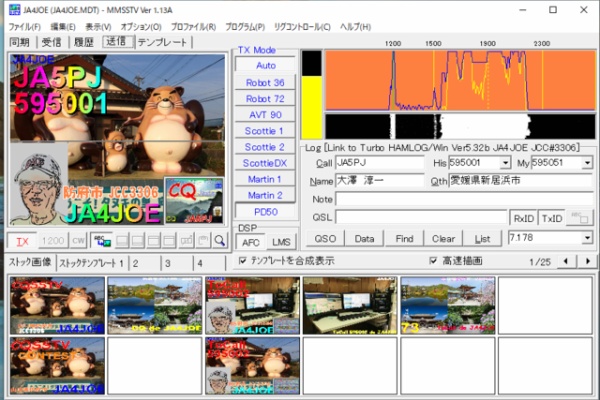Open stock template tab 2
The height and width of the screenshot is (400, 600).
pyautogui.click(x=144, y=263)
